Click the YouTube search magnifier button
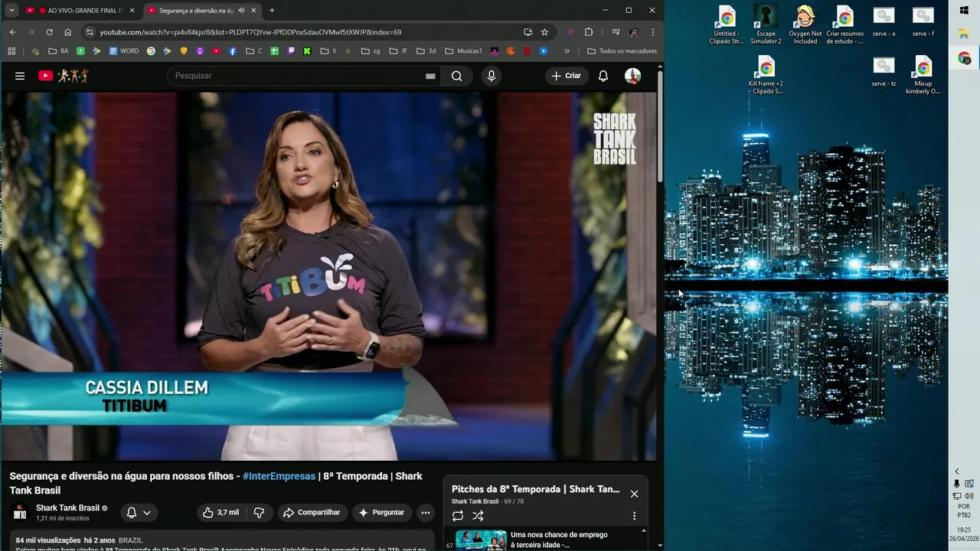 click(x=457, y=76)
